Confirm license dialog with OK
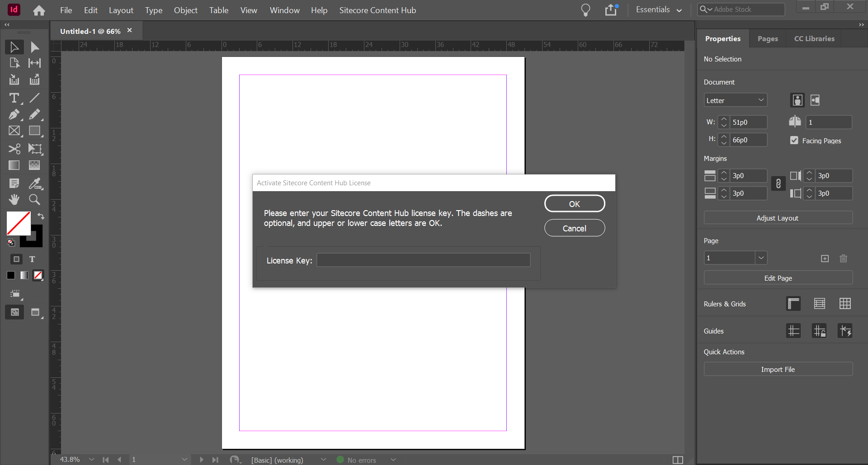 tap(575, 204)
